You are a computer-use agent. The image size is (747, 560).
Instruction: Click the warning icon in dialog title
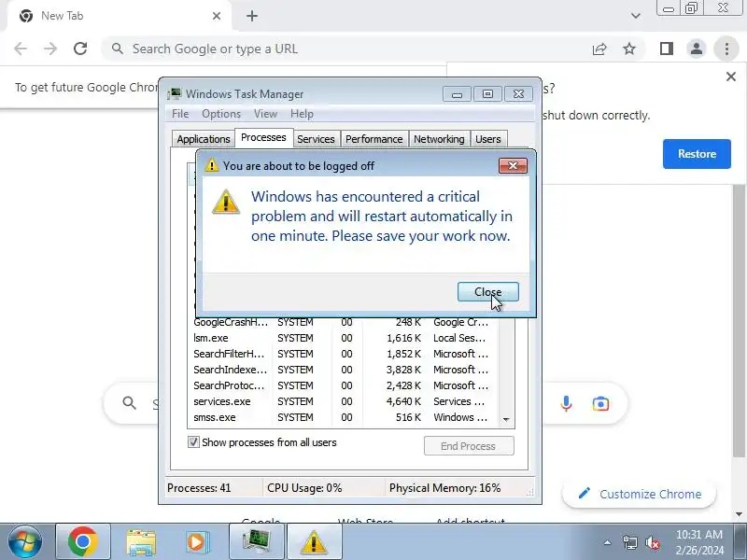coord(211,166)
